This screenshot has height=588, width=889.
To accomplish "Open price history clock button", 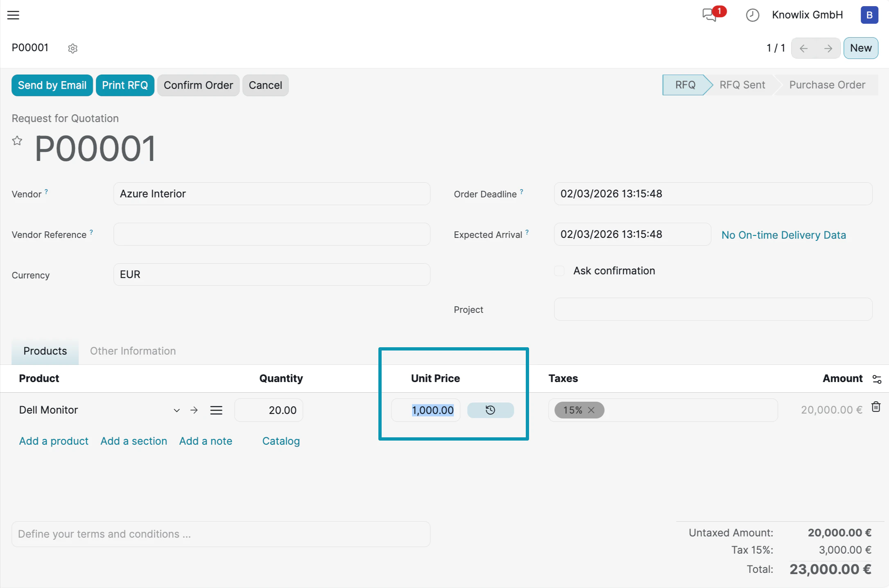I will click(x=490, y=410).
